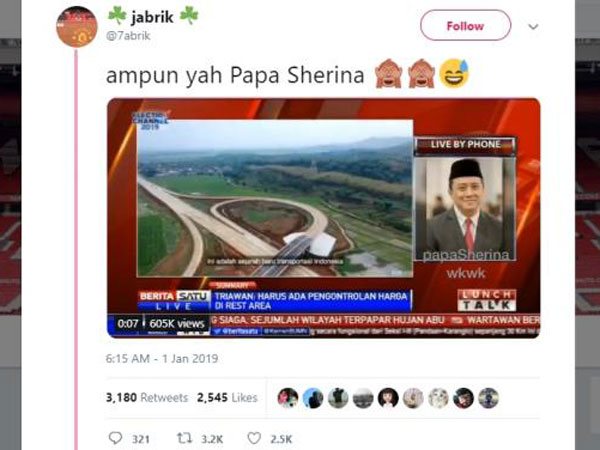Expand the tweet options chevron menu
600x450 pixels.
533,27
